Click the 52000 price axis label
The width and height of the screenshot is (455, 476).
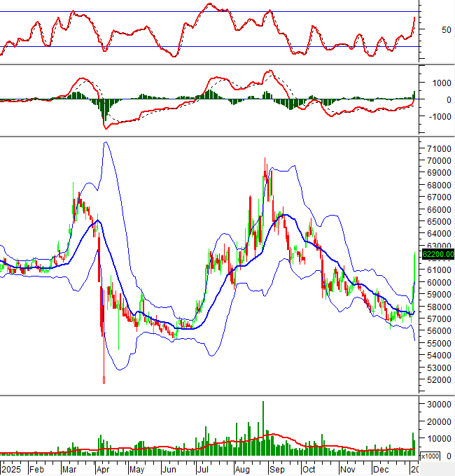439,380
